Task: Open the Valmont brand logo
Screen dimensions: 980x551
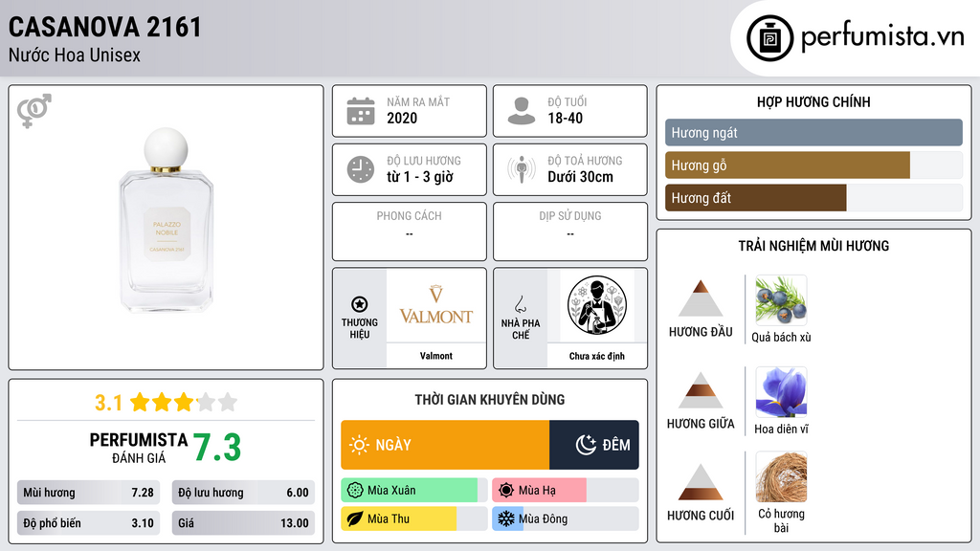Action: pos(436,305)
